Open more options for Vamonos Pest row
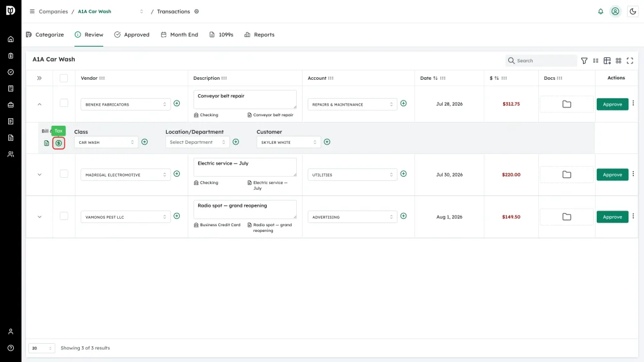Viewport: 644px width, 362px height. 633,216
